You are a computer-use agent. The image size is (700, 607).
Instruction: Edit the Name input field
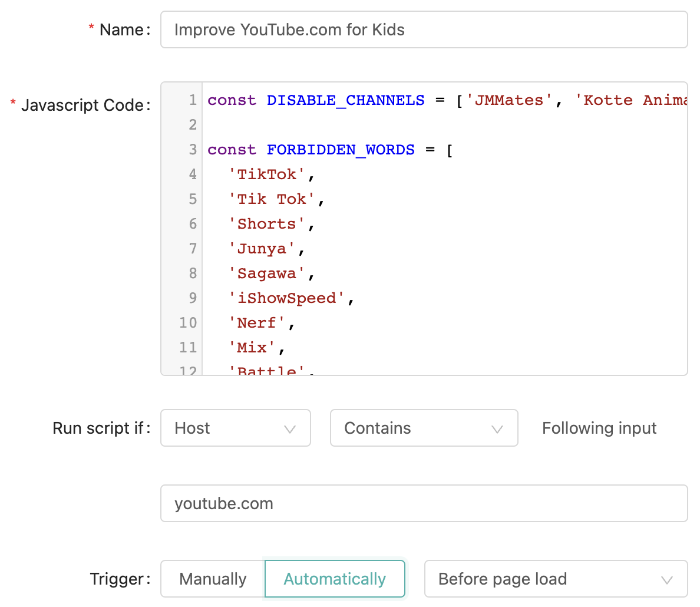(x=424, y=29)
